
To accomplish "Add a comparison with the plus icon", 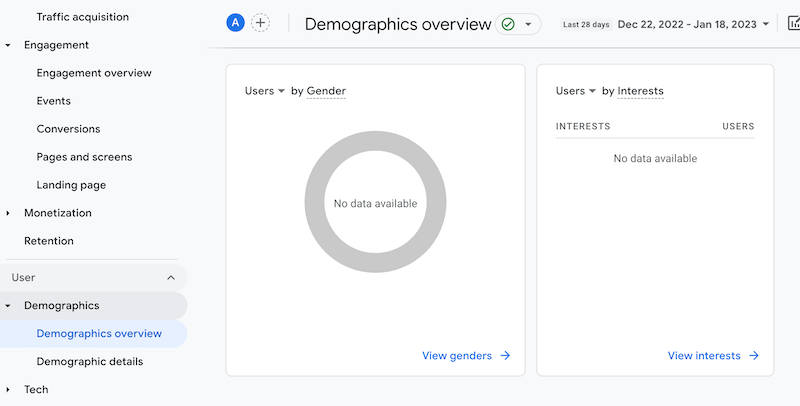I will pos(260,23).
